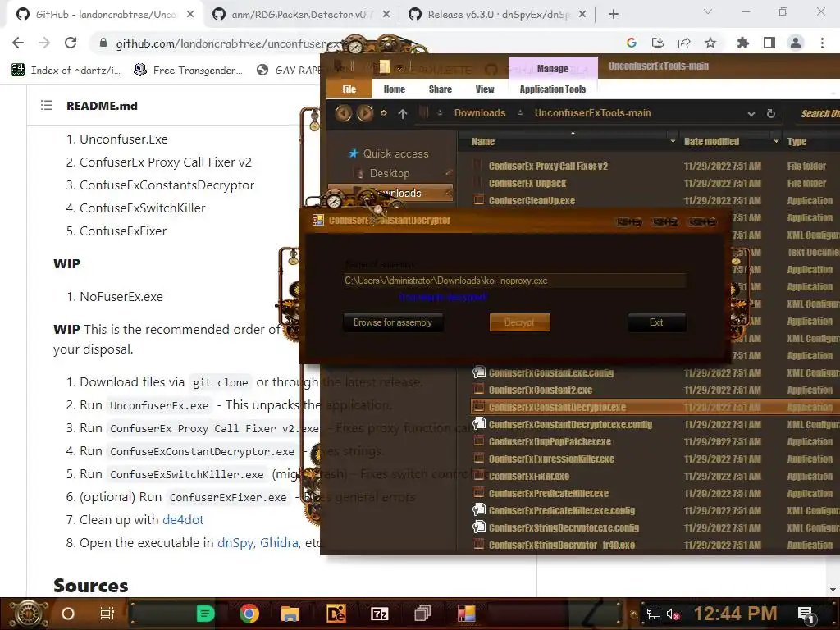This screenshot has width=840, height=630.
Task: Switch to the Explorer Share ribbon tab
Action: 441,89
